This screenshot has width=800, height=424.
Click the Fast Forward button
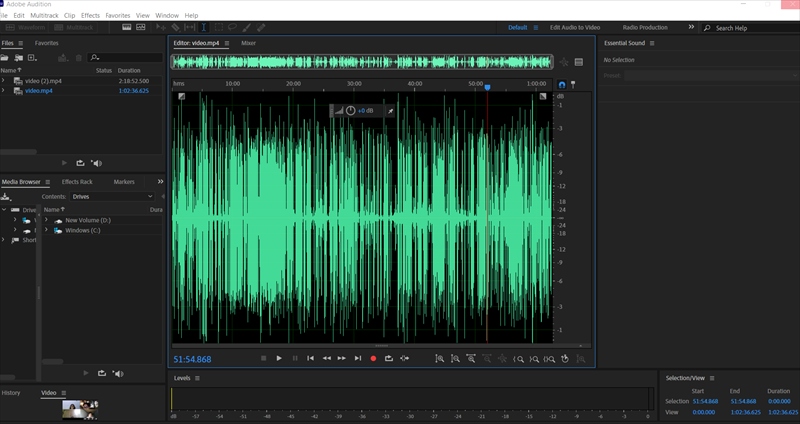pyautogui.click(x=342, y=358)
